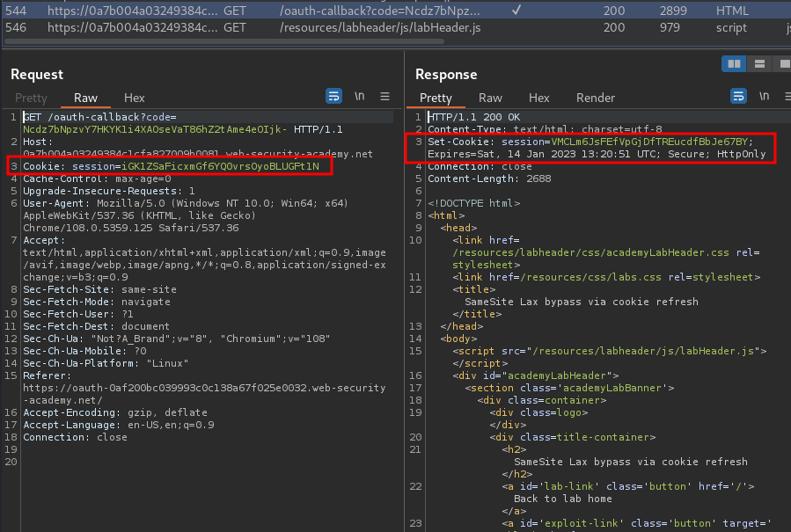
Task: Switch to Request Hex tab
Action: point(135,98)
